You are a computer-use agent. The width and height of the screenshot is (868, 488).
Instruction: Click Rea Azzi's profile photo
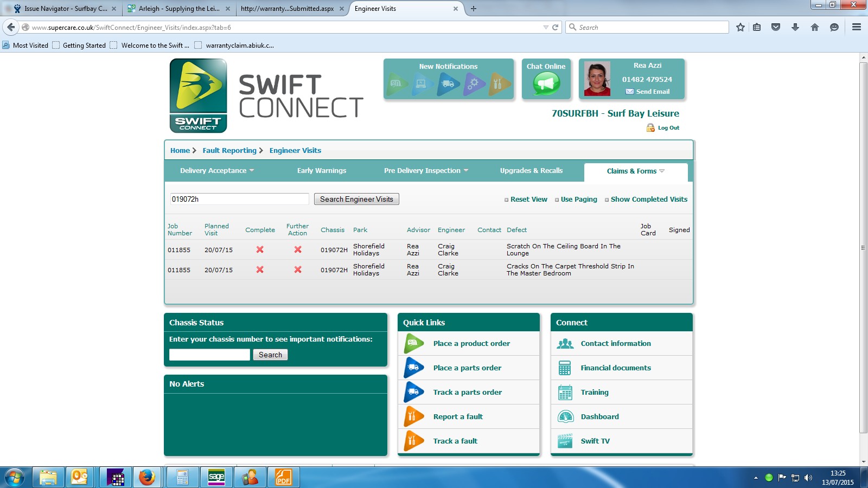(597, 79)
